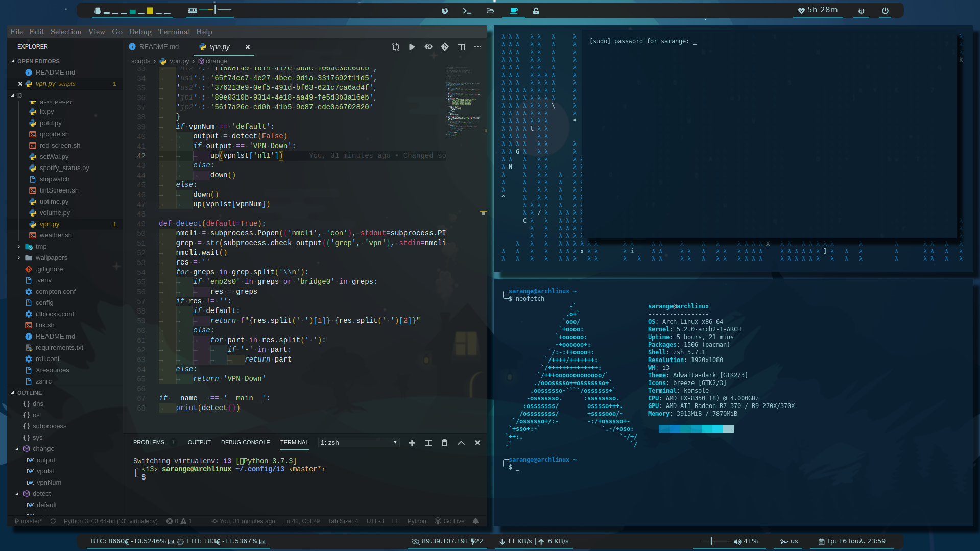Click change in the breadcrumb path
Screen dimensions: 980x551
[x=217, y=61]
